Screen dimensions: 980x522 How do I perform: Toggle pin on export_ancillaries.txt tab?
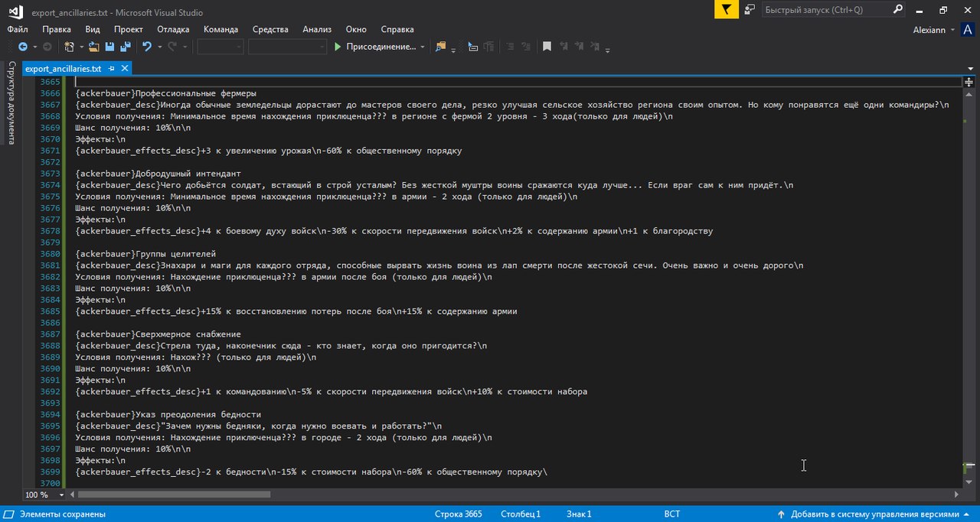[x=111, y=68]
